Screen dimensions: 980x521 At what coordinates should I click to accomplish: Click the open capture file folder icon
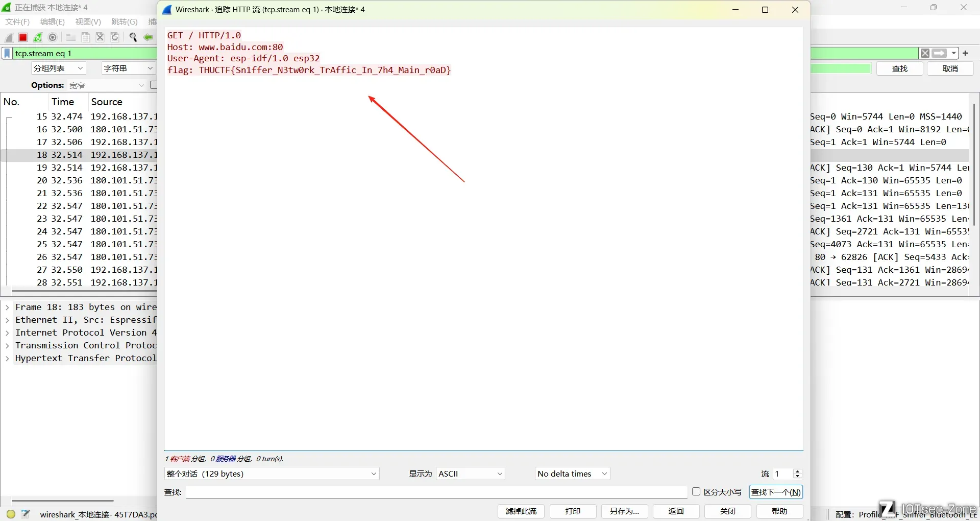pos(71,37)
